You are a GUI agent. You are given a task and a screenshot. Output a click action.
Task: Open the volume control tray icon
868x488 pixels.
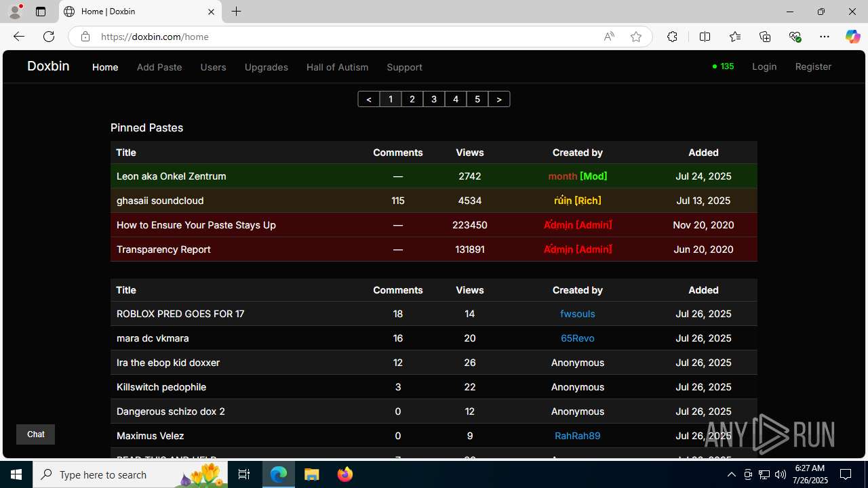780,474
